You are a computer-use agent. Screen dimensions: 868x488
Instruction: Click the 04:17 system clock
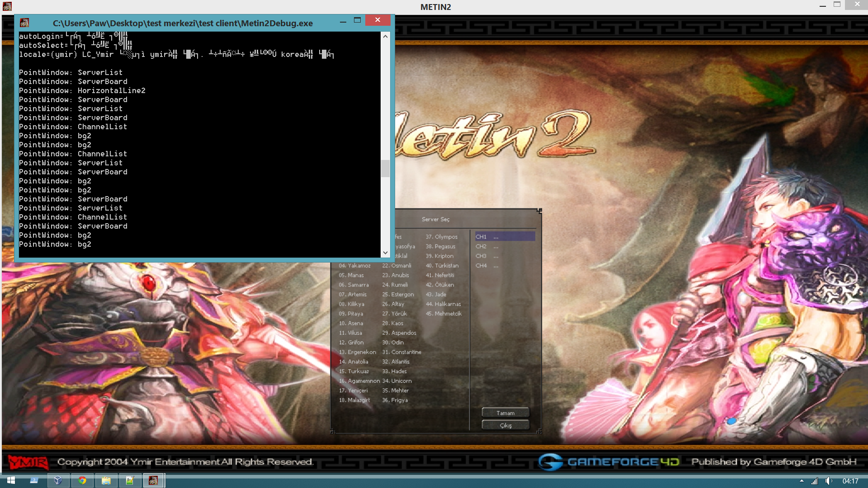[850, 481]
